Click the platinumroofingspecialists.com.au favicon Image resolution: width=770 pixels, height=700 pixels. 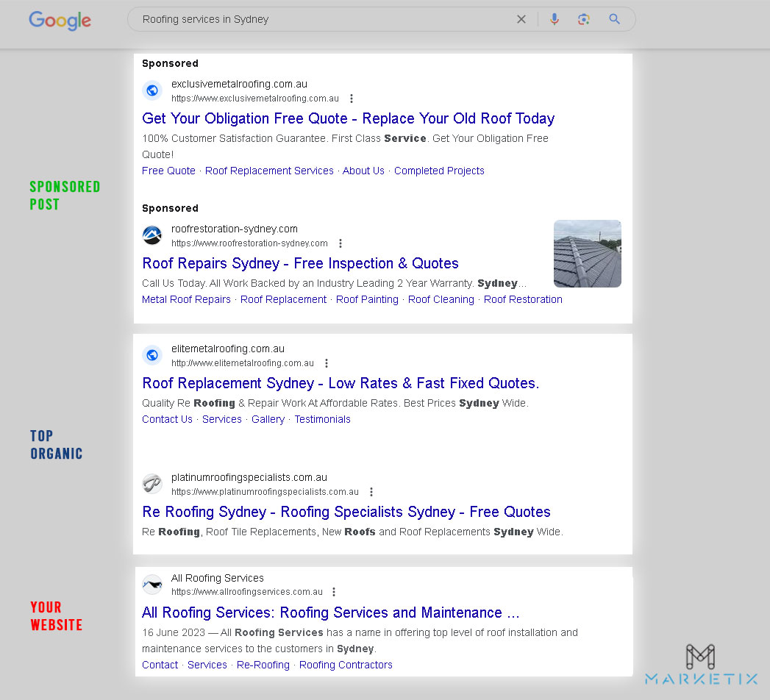152,484
